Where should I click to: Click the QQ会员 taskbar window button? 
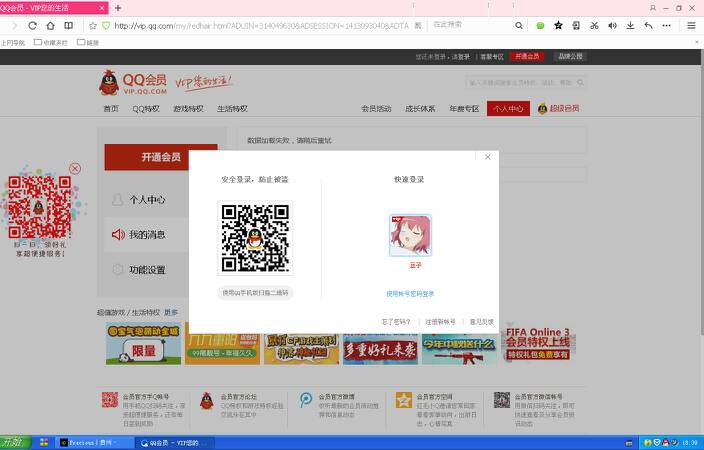click(174, 443)
